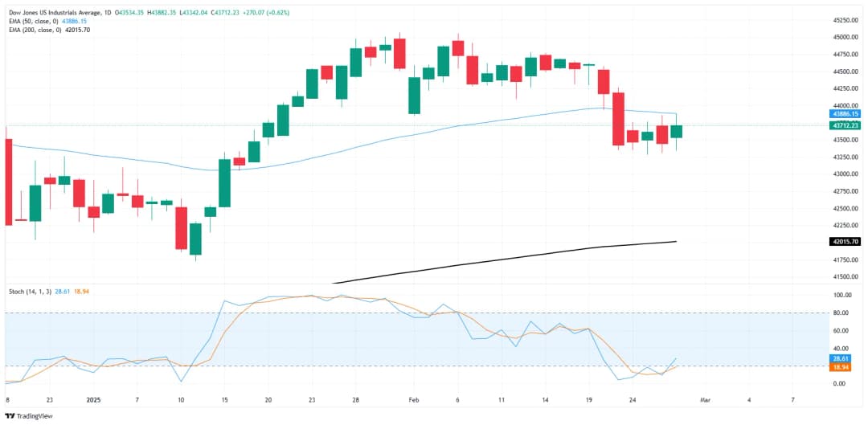Image resolution: width=868 pixels, height=425 pixels.
Task: Click the green 43712.23 current price tag
Action: tap(845, 125)
